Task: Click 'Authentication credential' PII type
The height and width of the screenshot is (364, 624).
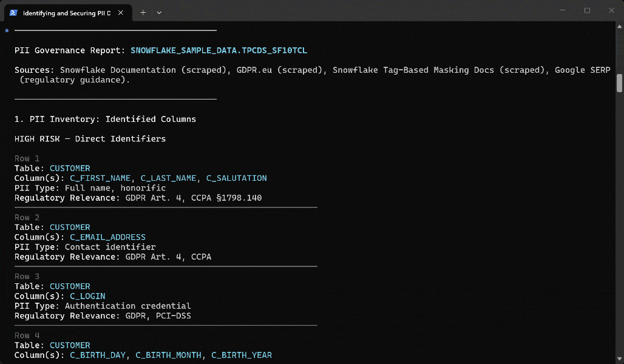Action: click(x=127, y=306)
